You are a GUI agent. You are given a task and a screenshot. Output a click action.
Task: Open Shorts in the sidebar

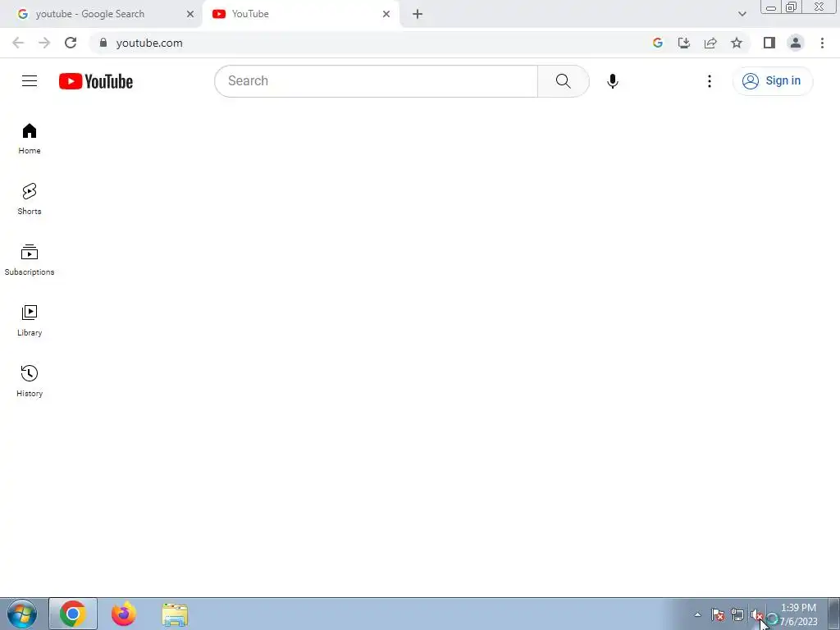(x=30, y=199)
